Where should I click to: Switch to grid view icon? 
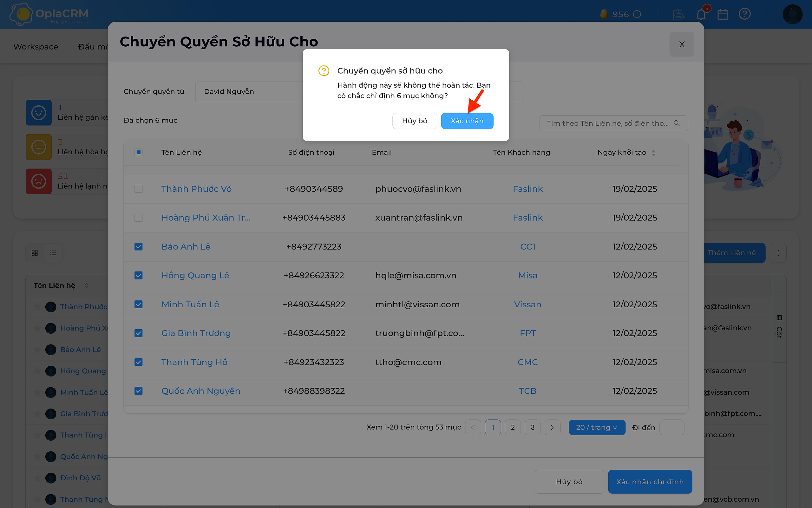[x=35, y=253]
